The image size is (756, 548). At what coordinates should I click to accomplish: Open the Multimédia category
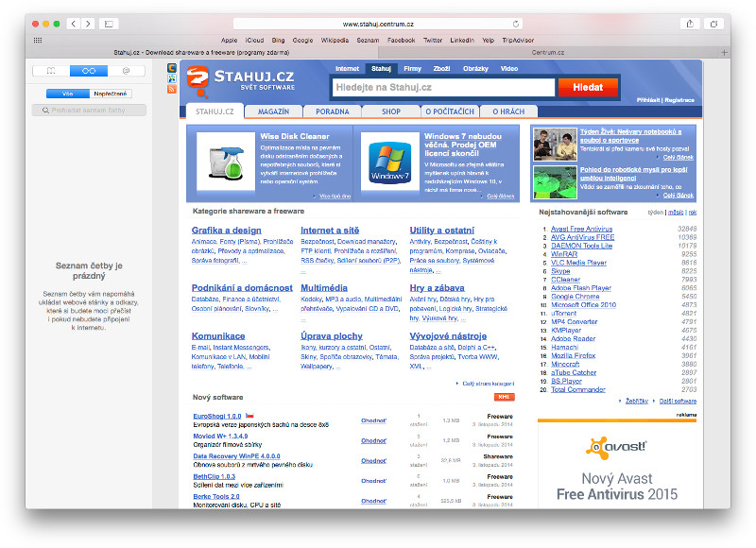324,288
